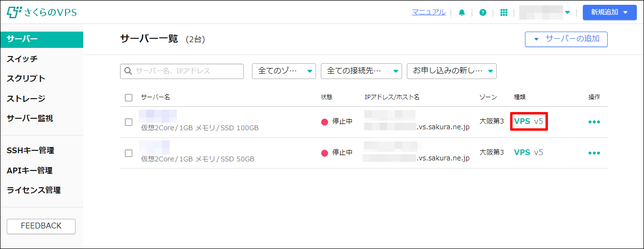Open operations menu for 100GB server

(594, 122)
